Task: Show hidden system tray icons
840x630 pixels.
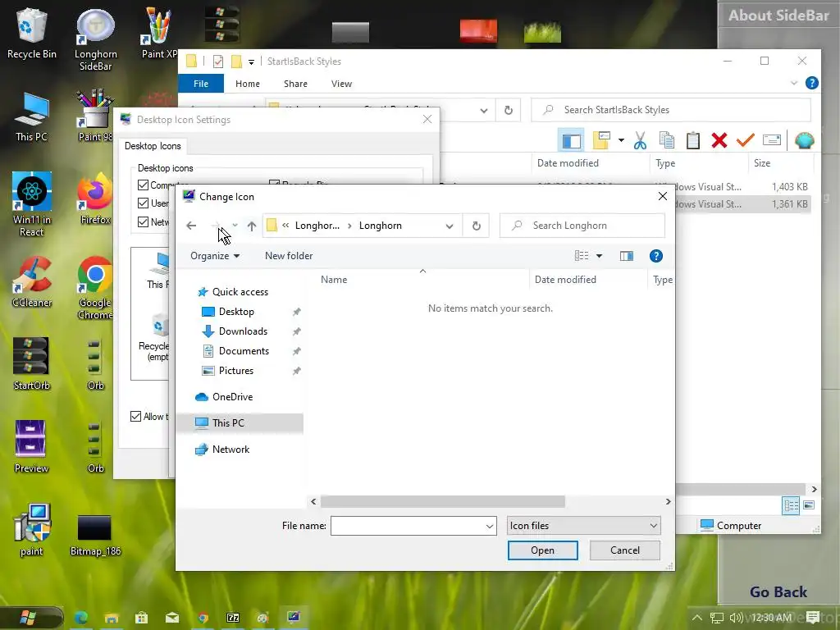Action: pos(697,618)
